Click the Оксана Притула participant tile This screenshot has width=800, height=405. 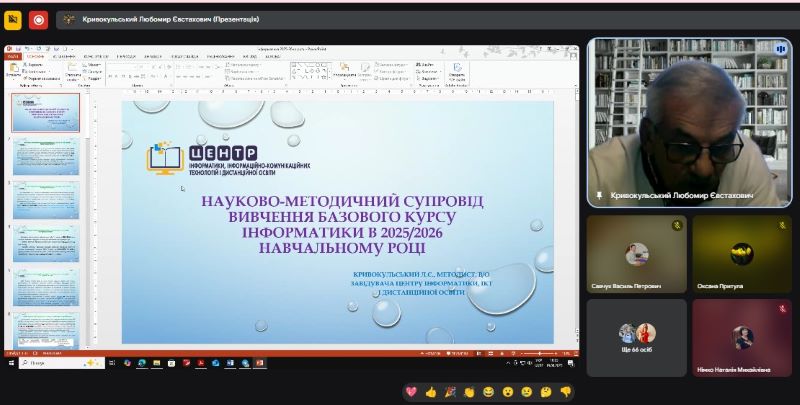[742, 254]
